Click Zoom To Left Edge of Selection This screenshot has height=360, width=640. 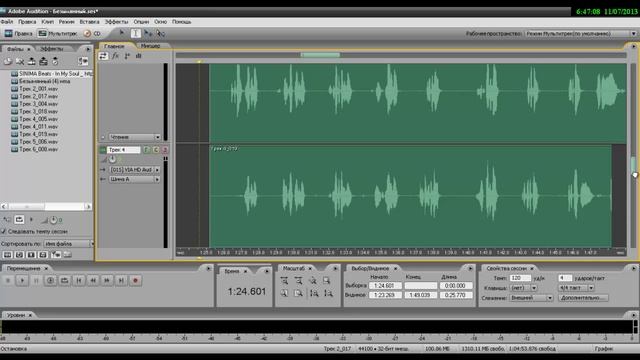[284, 293]
